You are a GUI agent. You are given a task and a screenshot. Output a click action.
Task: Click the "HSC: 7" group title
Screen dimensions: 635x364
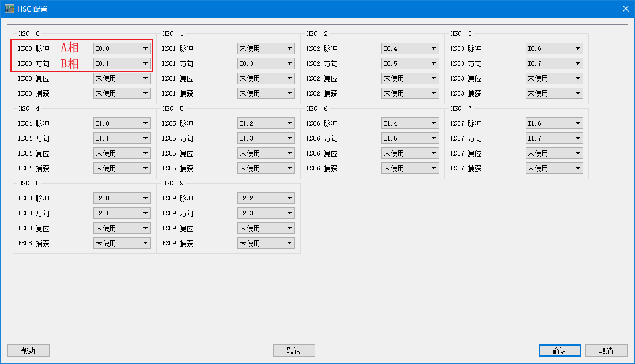coord(462,108)
